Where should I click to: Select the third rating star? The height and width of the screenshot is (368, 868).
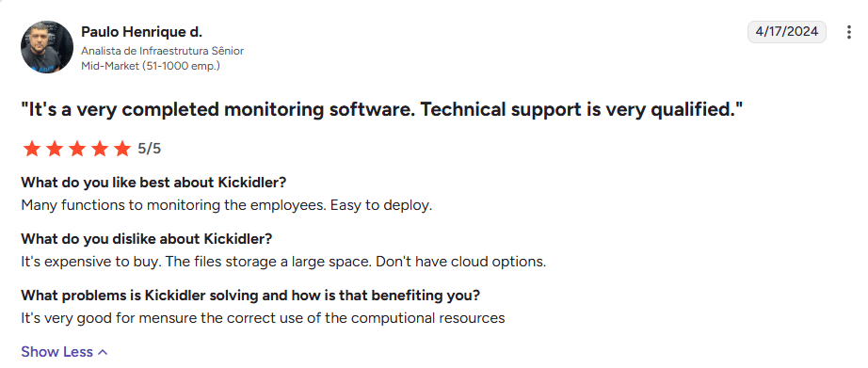click(x=76, y=149)
